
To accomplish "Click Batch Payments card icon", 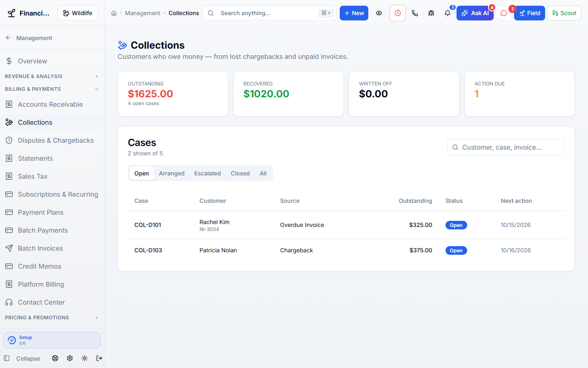I will coord(9,230).
